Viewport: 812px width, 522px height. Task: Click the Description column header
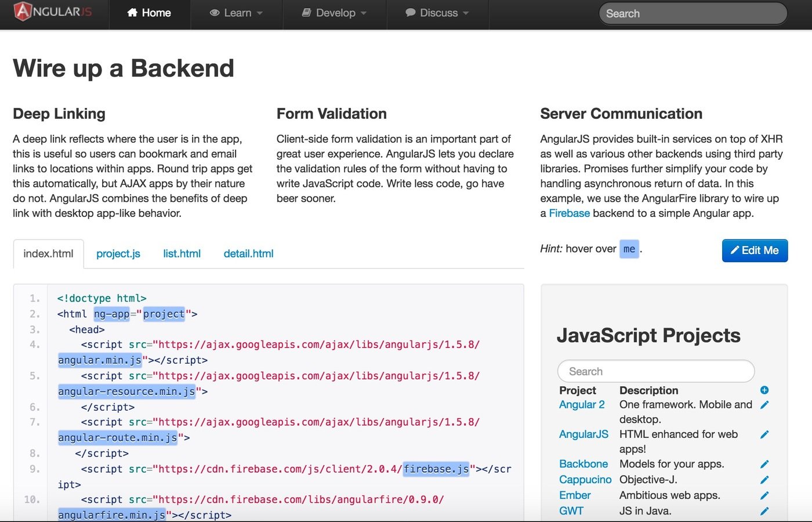click(x=649, y=390)
